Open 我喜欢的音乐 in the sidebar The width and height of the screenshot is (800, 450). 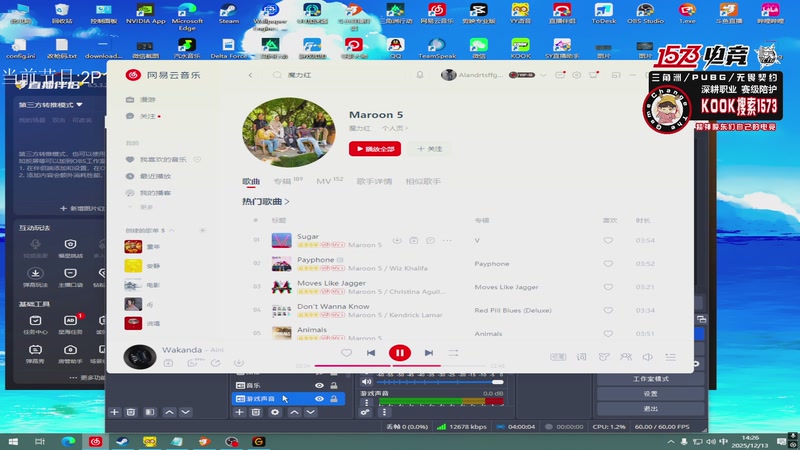[163, 160]
